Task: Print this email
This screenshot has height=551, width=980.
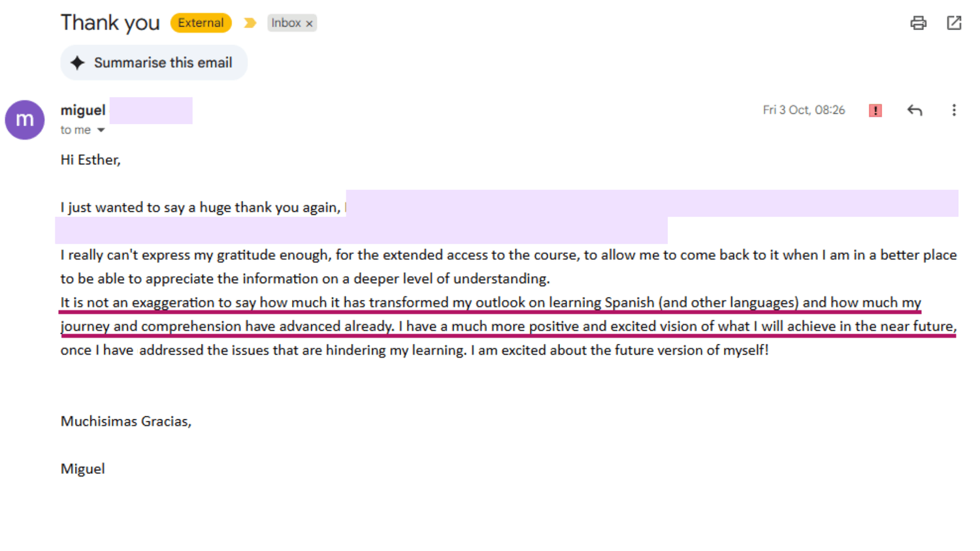Action: tap(918, 24)
